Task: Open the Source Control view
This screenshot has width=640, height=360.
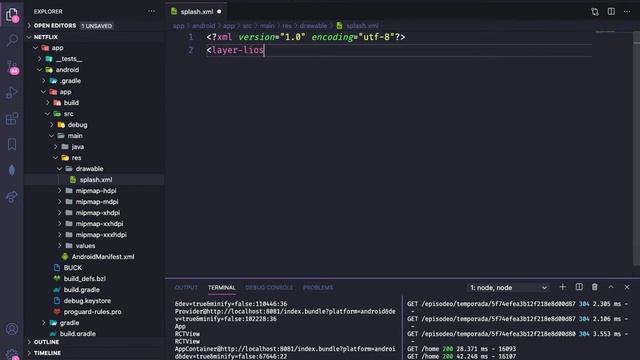Action: coord(12,67)
